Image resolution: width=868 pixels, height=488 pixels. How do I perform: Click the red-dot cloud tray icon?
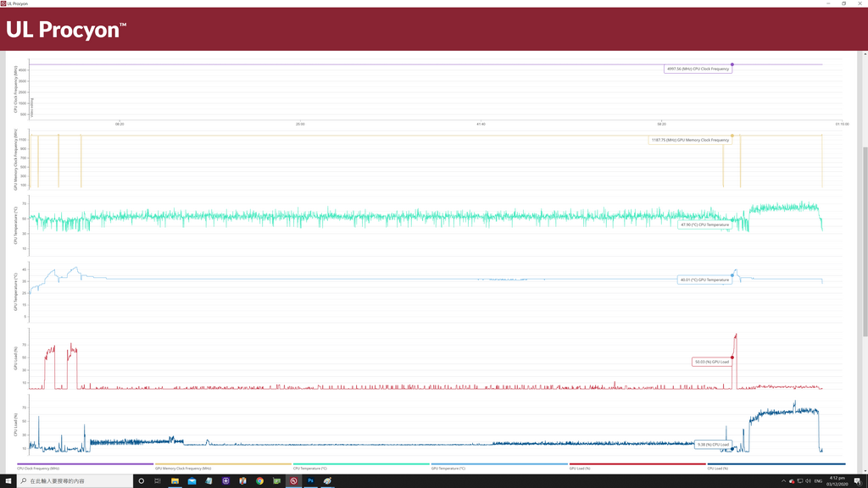pyautogui.click(x=792, y=481)
